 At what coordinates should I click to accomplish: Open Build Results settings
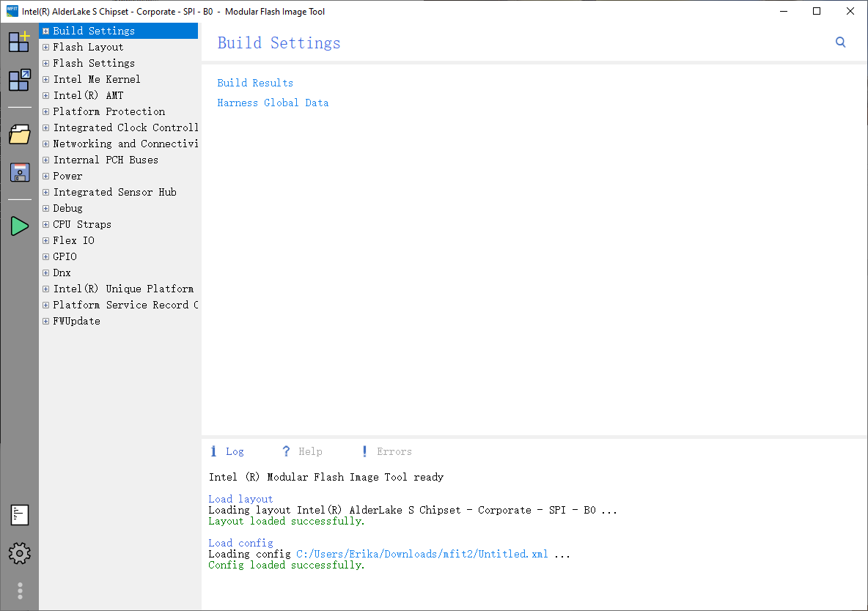[x=255, y=83]
